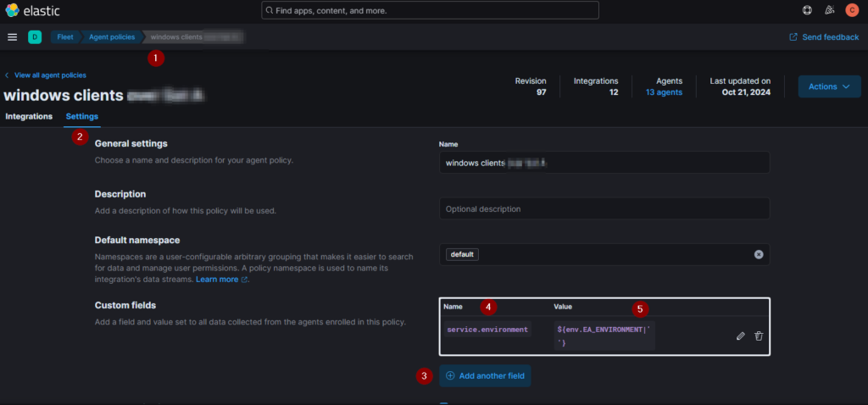Screen dimensions: 868x405
Task: Click the Custom fields heading
Action: [x=125, y=305]
